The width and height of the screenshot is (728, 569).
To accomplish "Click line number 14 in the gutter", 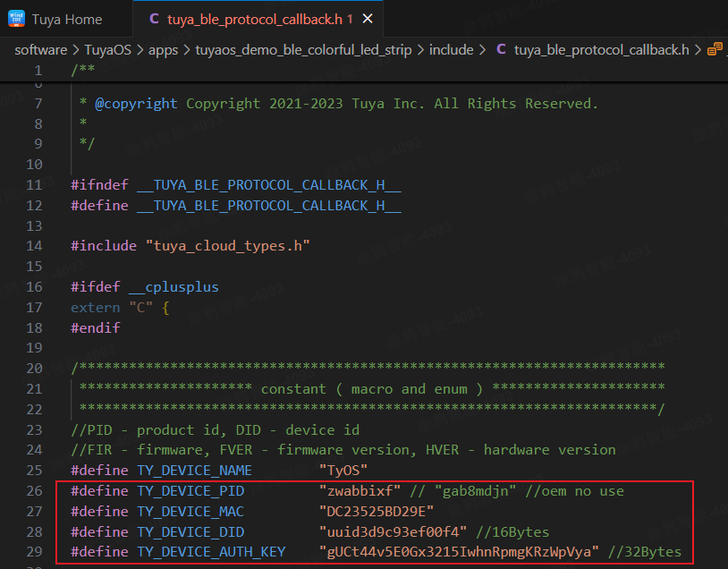I will [33, 246].
